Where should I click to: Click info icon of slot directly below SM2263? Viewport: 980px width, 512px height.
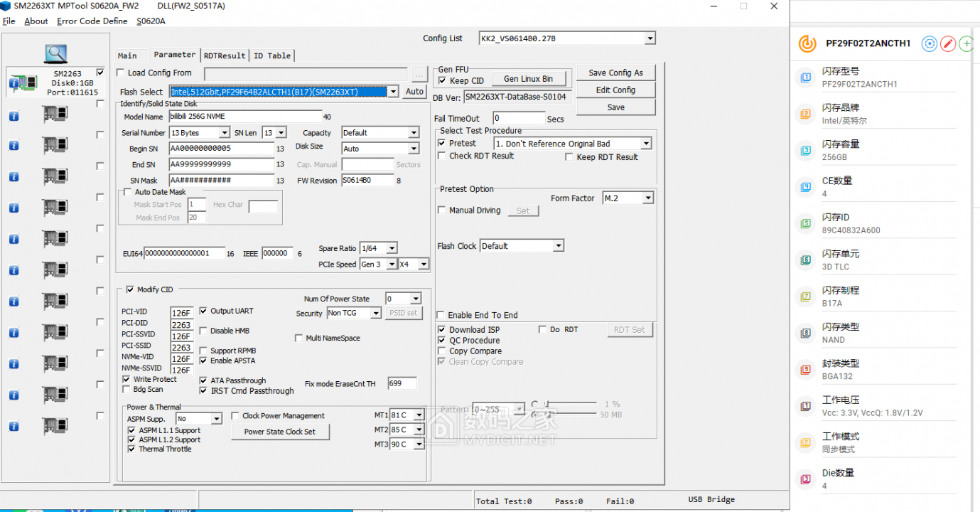coord(14,117)
